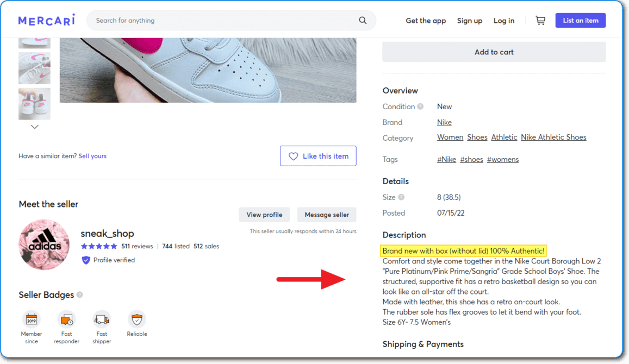Viewport: 629px width, 364px height.
Task: Click the #Nike tag
Action: pyautogui.click(x=446, y=160)
